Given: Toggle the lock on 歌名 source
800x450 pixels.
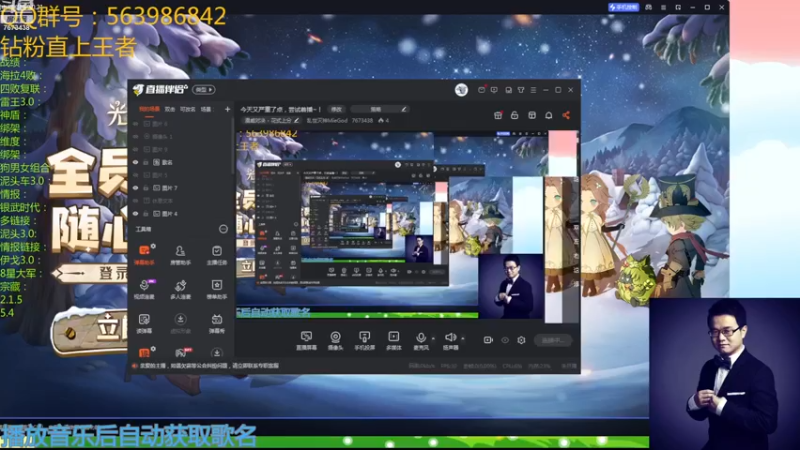Looking at the screenshot, I should coord(145,162).
